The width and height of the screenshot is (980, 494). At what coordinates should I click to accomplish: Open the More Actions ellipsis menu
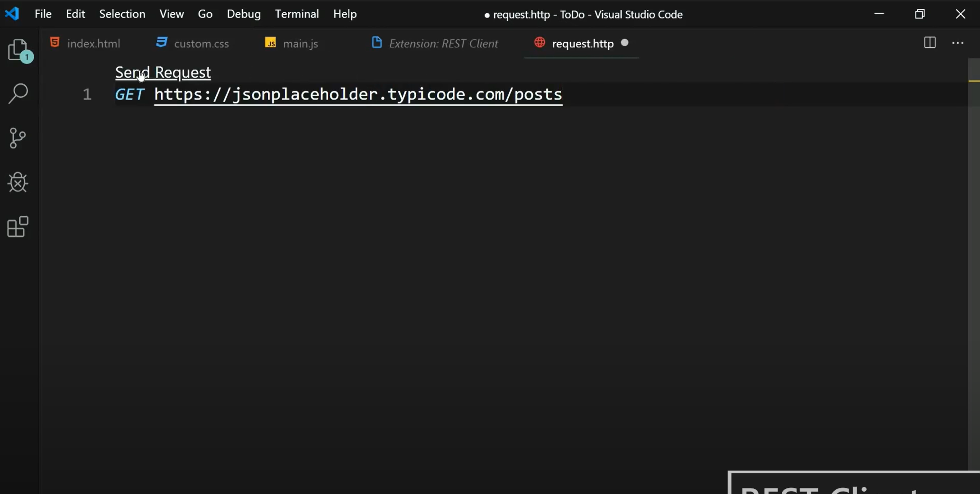(958, 43)
